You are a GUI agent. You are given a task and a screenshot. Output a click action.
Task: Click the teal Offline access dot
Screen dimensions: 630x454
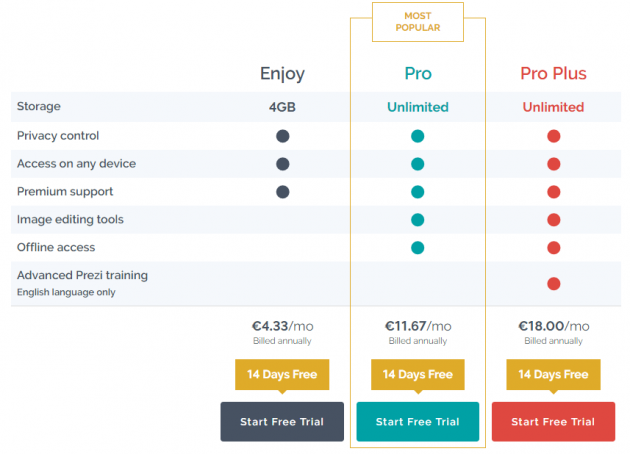(417, 247)
